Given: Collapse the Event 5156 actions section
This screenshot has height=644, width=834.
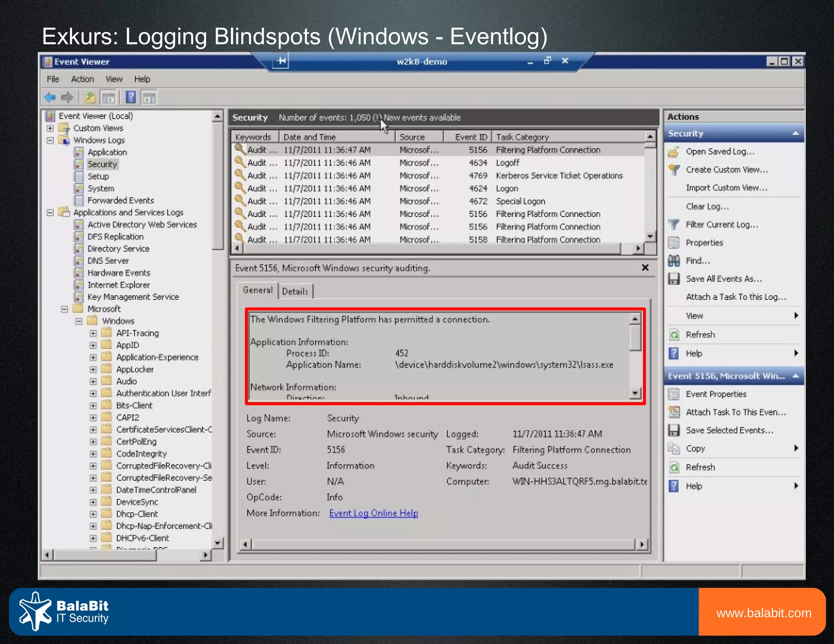Looking at the screenshot, I should tap(795, 376).
